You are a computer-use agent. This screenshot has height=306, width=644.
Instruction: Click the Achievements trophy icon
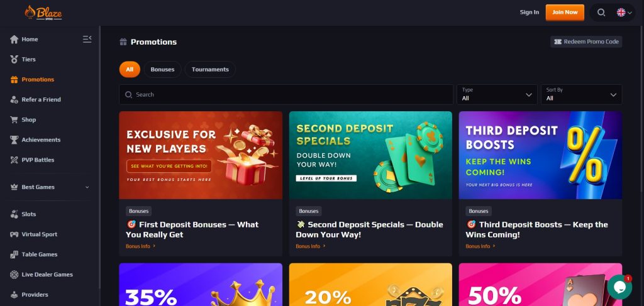[14, 140]
